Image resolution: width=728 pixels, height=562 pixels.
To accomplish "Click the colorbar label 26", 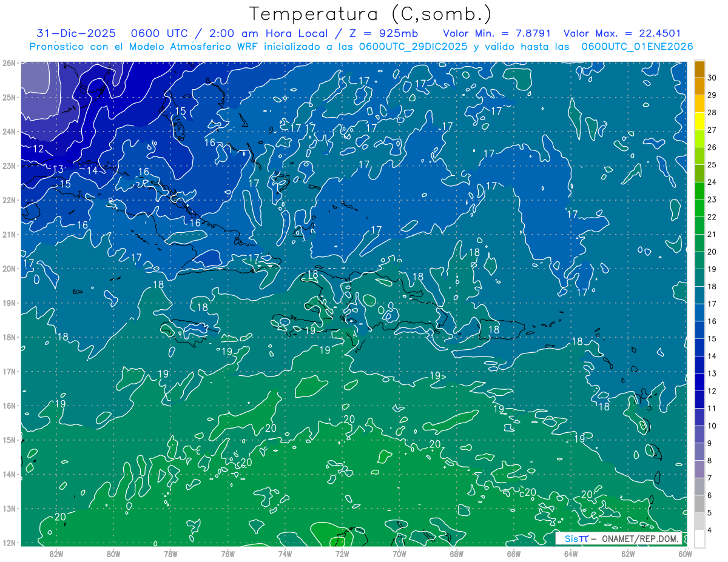I will [712, 147].
